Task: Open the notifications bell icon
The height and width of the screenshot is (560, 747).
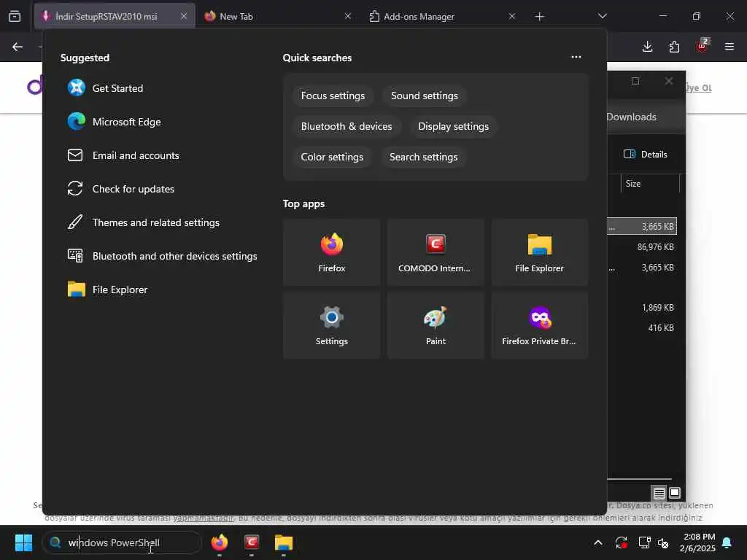Action: tap(727, 542)
